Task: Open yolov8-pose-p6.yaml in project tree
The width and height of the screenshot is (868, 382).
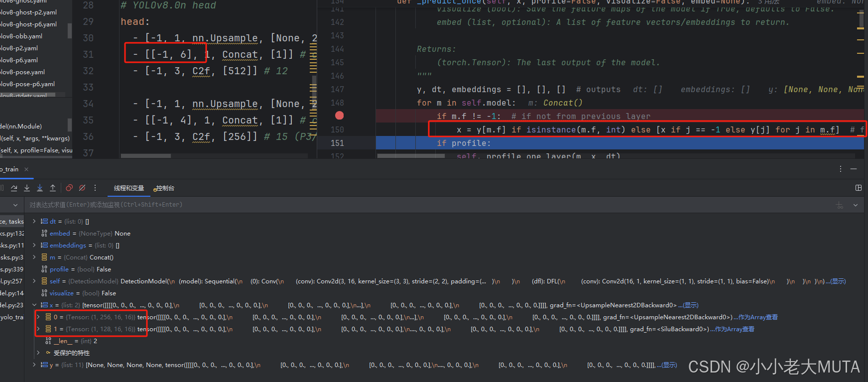Action: click(x=27, y=84)
